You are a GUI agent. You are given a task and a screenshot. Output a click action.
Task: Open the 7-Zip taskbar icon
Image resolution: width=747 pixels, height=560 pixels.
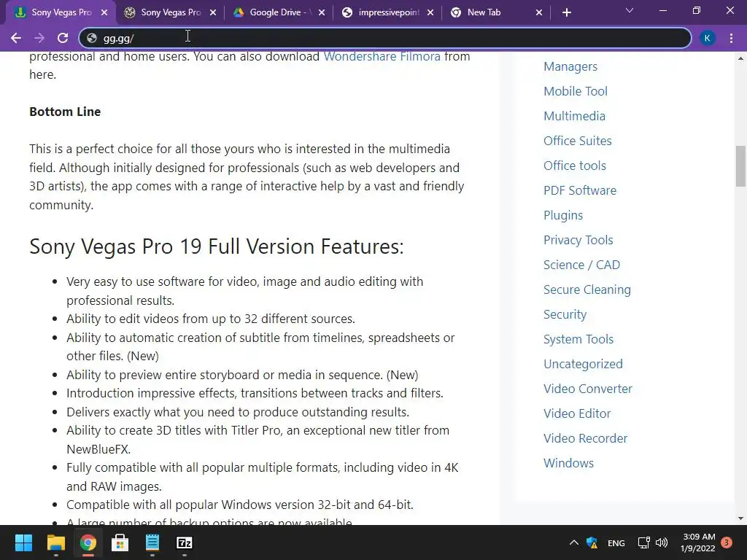pyautogui.click(x=185, y=542)
